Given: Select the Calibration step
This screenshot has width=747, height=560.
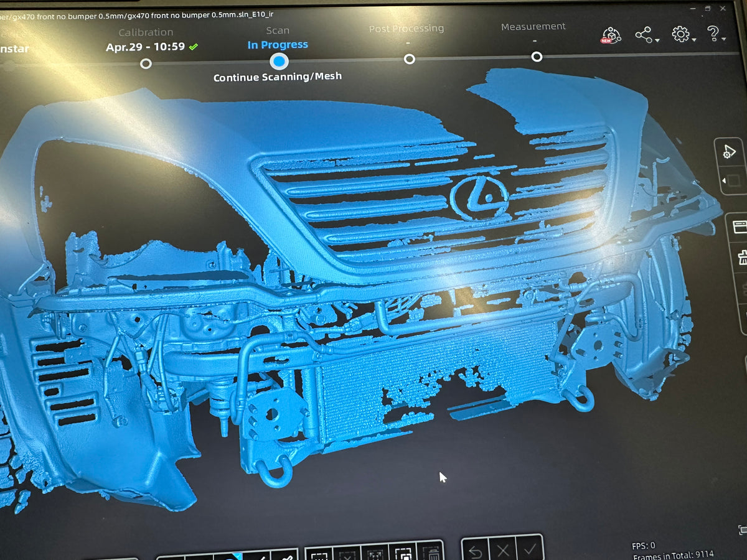Looking at the screenshot, I should [146, 32].
